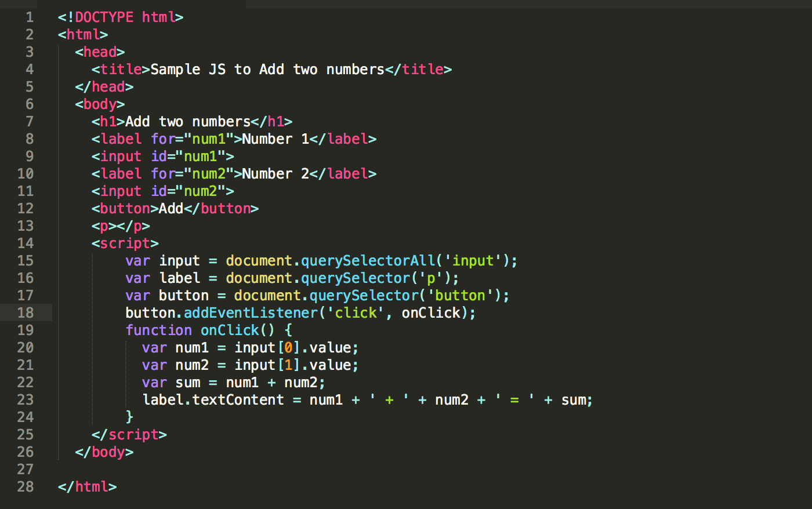Click line number 18 in the gutter
812x509 pixels.
(26, 312)
